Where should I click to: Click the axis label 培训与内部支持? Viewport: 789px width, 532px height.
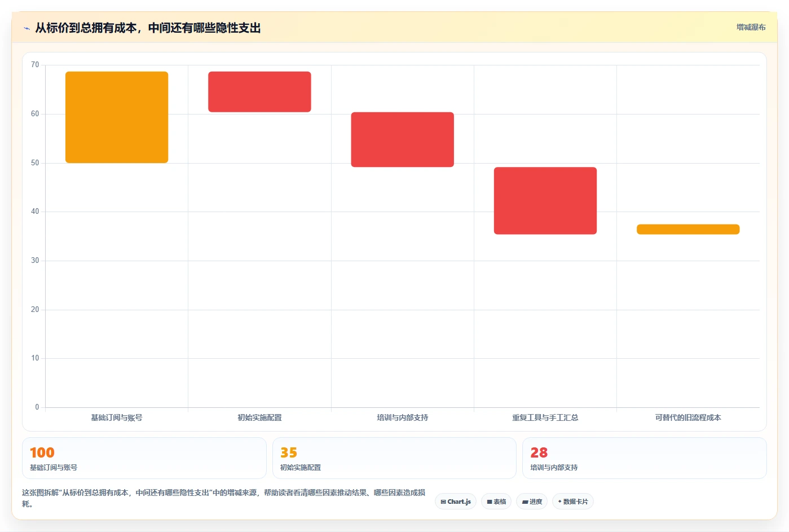tap(403, 417)
